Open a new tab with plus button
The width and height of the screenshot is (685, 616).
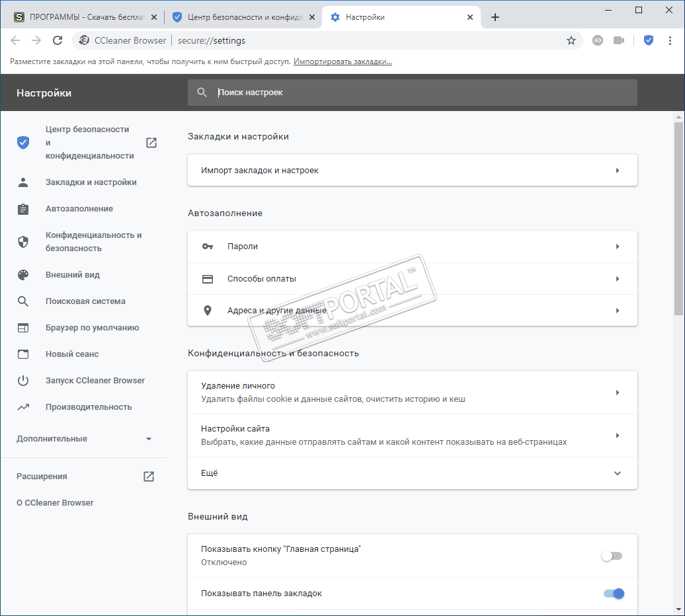tap(495, 17)
